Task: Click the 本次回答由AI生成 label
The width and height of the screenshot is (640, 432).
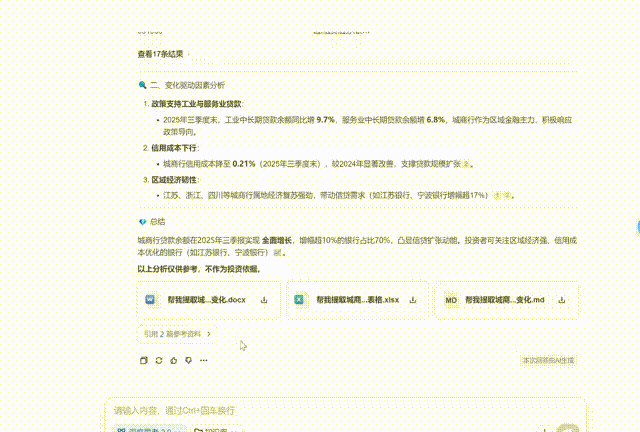Action: pyautogui.click(x=548, y=361)
